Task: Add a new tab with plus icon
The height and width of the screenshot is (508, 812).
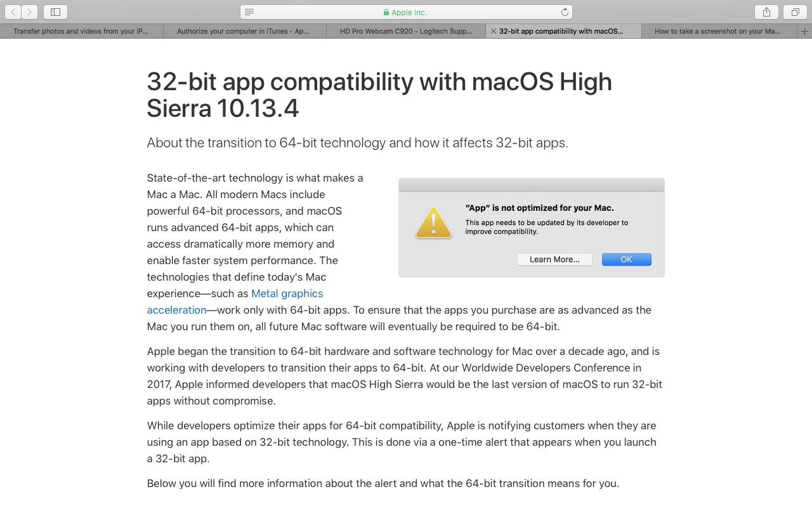Action: [804, 31]
